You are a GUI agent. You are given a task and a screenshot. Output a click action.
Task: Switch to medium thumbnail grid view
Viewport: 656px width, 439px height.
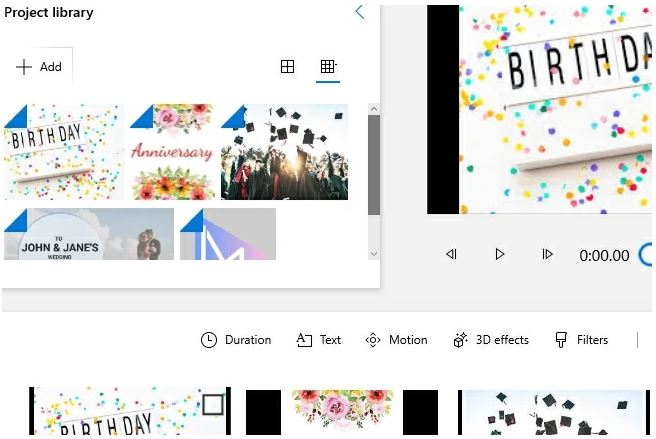tap(287, 67)
